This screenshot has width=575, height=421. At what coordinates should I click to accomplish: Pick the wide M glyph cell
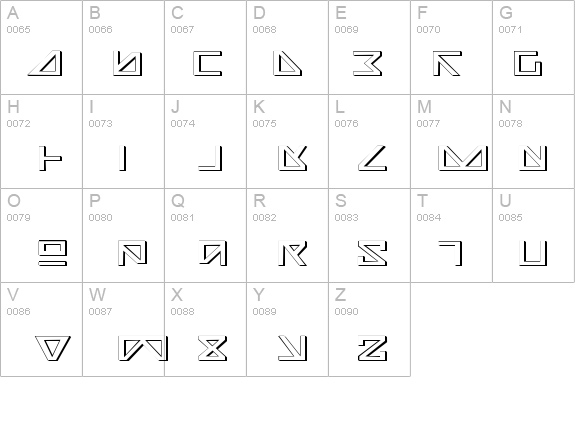tap(451, 142)
